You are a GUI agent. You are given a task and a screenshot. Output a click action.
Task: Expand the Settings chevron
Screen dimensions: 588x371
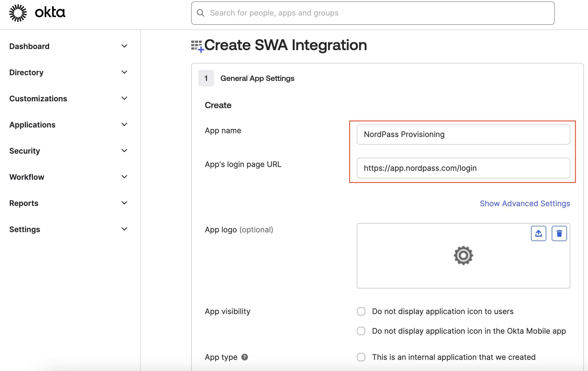click(x=124, y=229)
